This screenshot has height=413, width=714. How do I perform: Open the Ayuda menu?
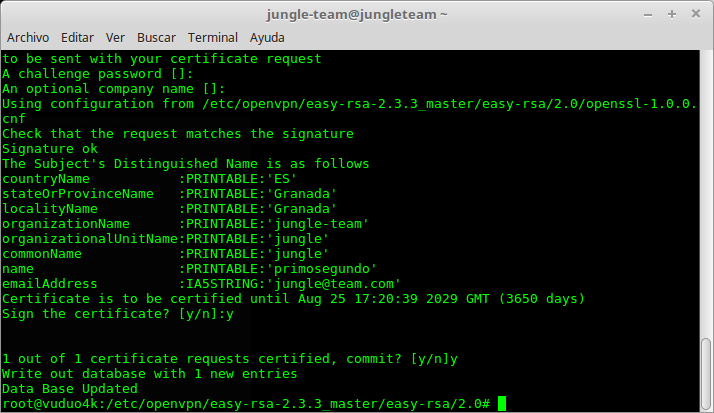tap(267, 37)
